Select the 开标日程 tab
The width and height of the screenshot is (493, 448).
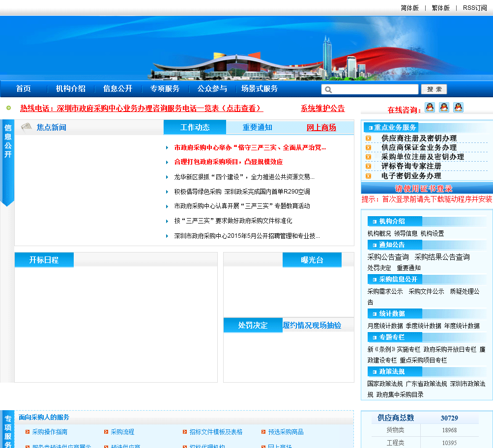click(44, 260)
